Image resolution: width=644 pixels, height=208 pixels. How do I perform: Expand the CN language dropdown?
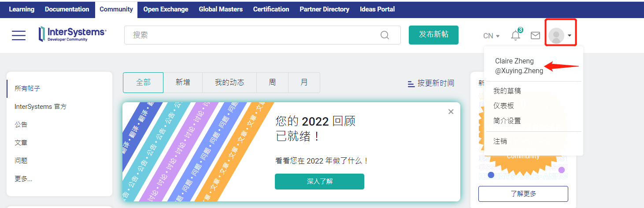coord(491,36)
